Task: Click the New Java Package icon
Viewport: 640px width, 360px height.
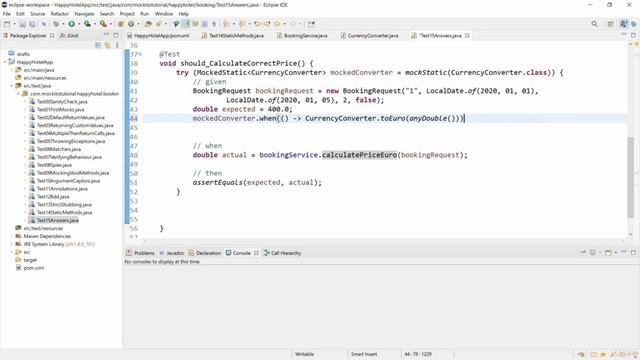Action: pos(121,24)
